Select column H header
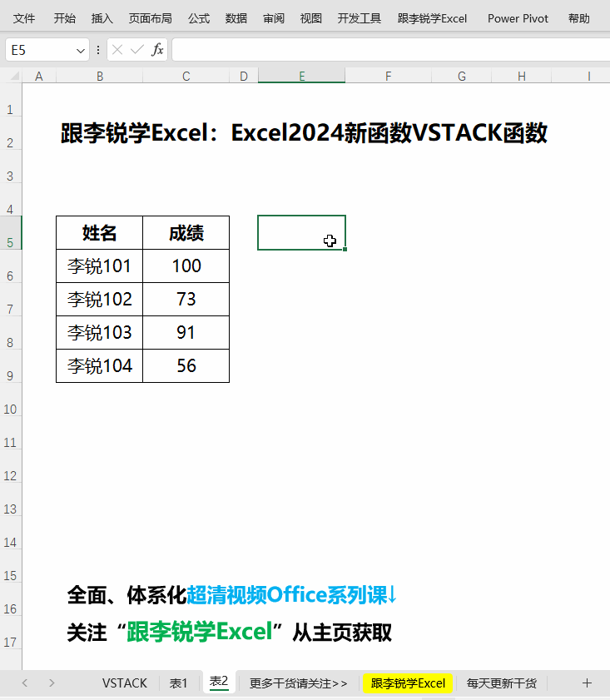This screenshot has width=610, height=700. [522, 76]
